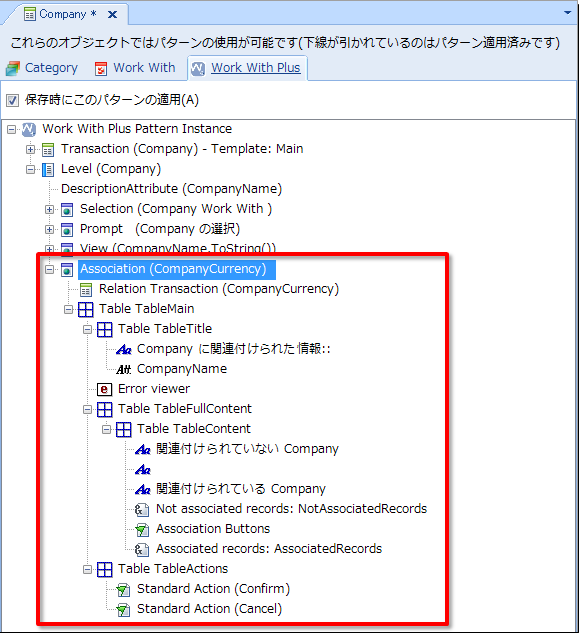Switch to the Category tab
Viewport: 579px width, 634px height.
[x=42, y=68]
